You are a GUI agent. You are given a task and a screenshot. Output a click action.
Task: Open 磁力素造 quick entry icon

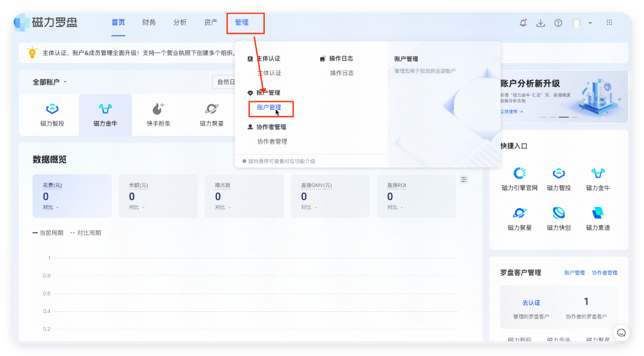(x=598, y=213)
